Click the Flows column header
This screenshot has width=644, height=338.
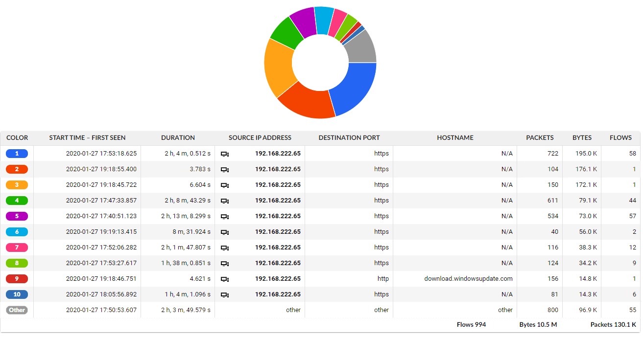click(620, 138)
